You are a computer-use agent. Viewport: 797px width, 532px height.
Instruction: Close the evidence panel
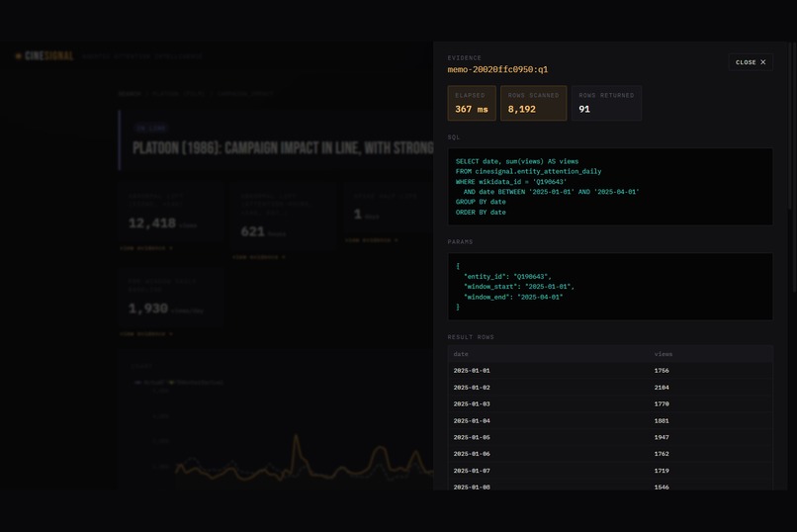(x=751, y=62)
